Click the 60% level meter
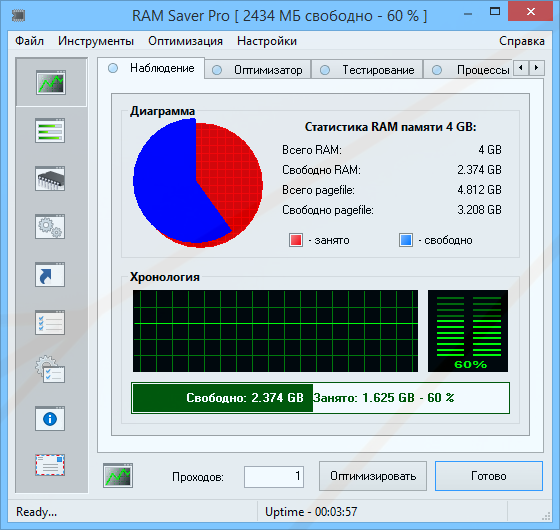The width and height of the screenshot is (560, 530). (468, 331)
